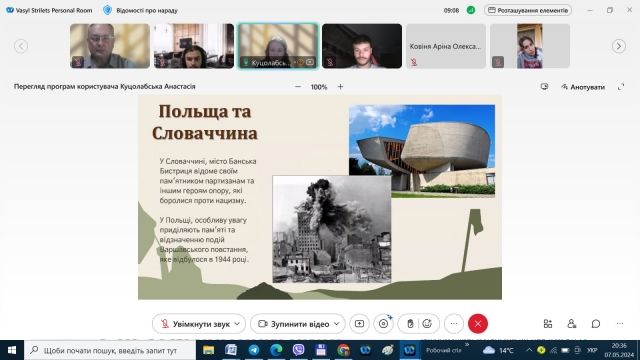The image size is (640, 360).
Task: Expand the Робочий стіл toolbar chevron
Action: (467, 345)
